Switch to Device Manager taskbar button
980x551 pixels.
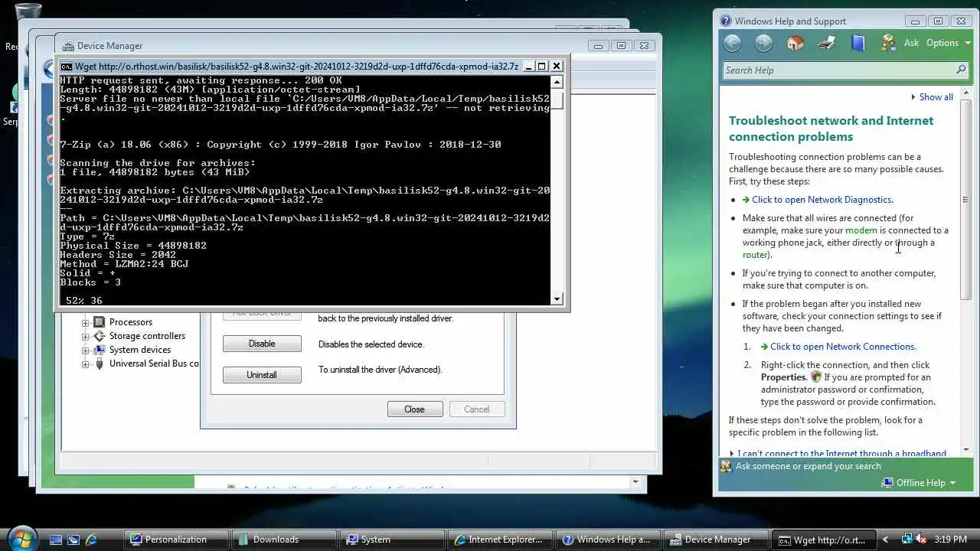[715, 540]
